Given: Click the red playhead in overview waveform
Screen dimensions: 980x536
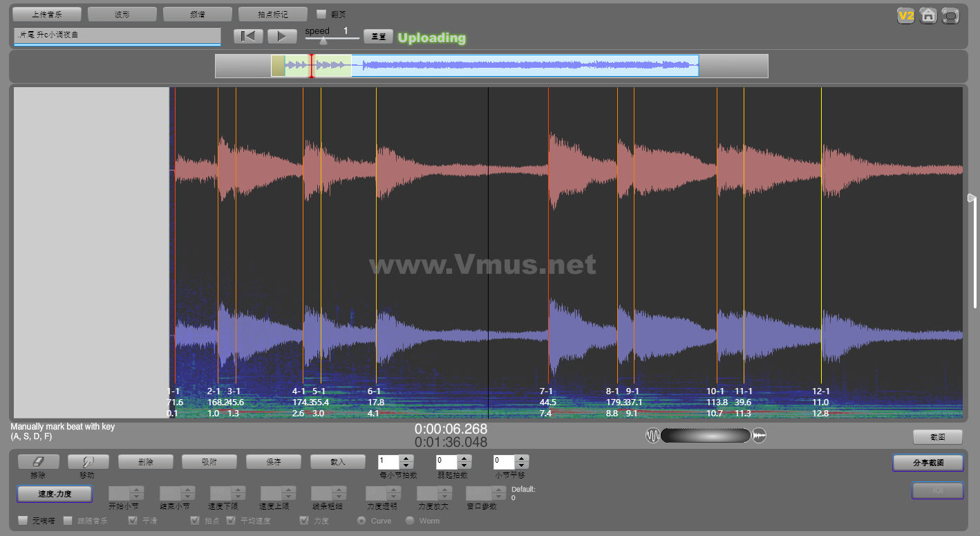Looking at the screenshot, I should [x=311, y=66].
